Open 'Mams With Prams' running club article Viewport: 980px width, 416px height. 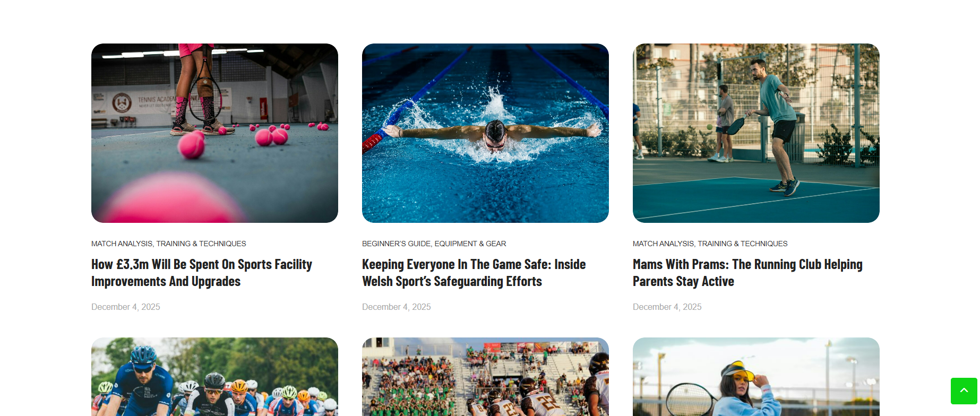[747, 273]
